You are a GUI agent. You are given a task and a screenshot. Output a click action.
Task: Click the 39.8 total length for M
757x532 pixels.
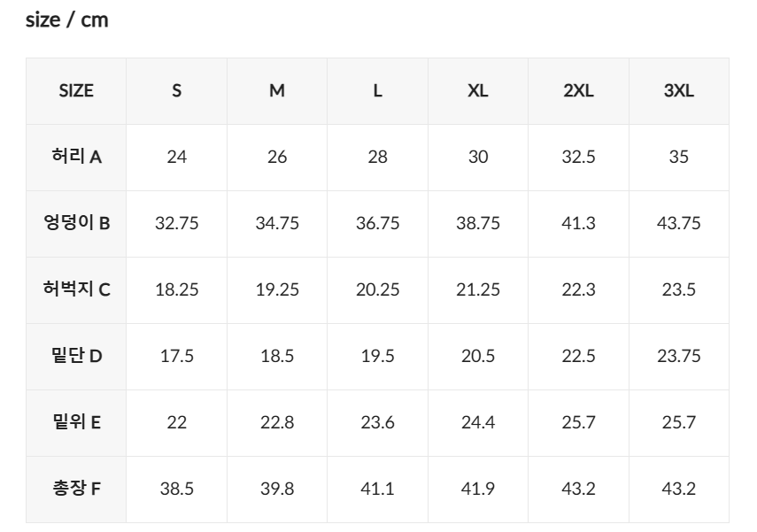coord(277,489)
